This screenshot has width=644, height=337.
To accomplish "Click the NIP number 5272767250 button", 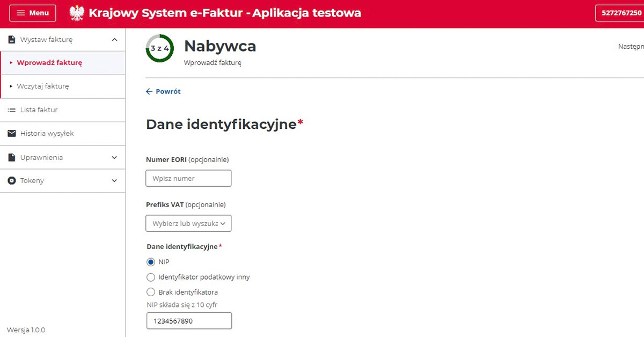I will 621,13.
